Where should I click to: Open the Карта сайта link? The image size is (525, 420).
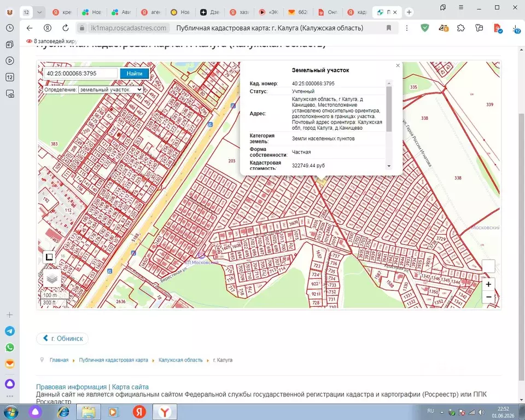point(130,387)
